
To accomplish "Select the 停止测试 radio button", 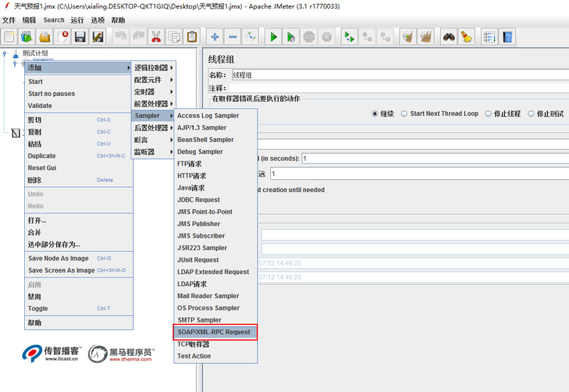I will tap(531, 114).
